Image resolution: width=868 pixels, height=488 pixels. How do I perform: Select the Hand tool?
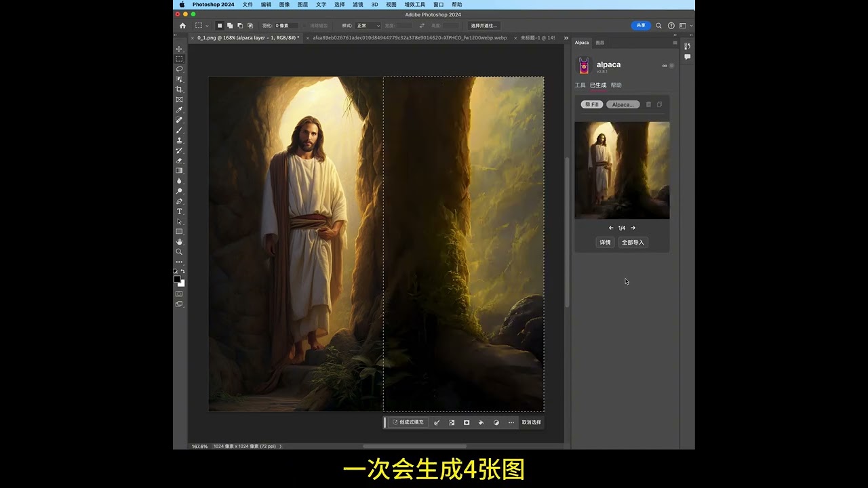pyautogui.click(x=179, y=242)
